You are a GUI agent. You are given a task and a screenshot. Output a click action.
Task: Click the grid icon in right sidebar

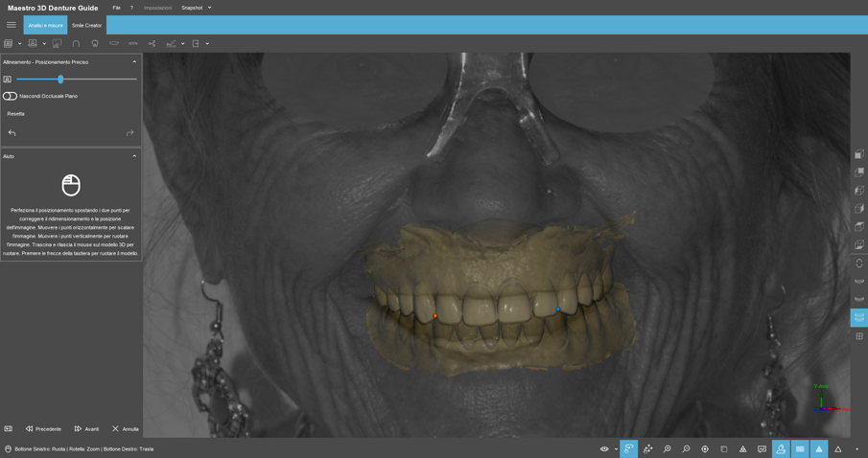coord(859,335)
